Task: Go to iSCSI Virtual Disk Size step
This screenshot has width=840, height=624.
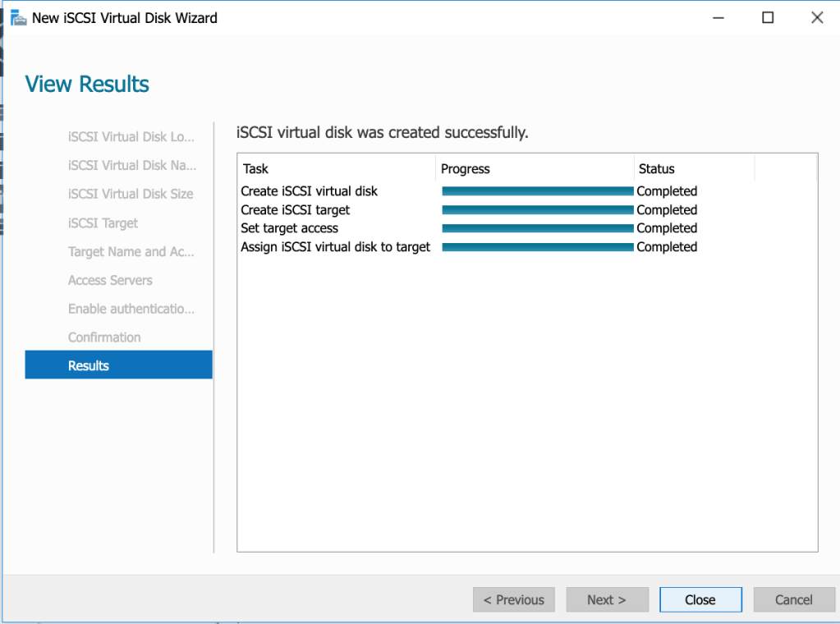Action: click(131, 194)
